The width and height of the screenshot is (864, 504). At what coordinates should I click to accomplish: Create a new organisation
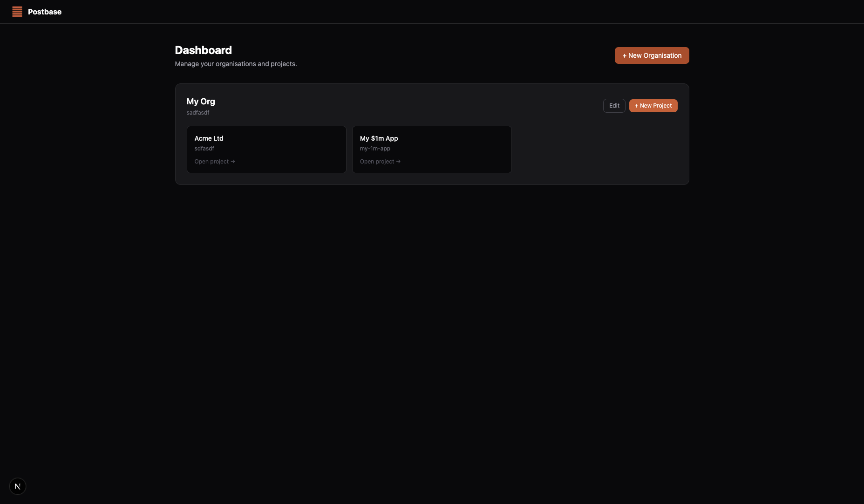coord(651,55)
